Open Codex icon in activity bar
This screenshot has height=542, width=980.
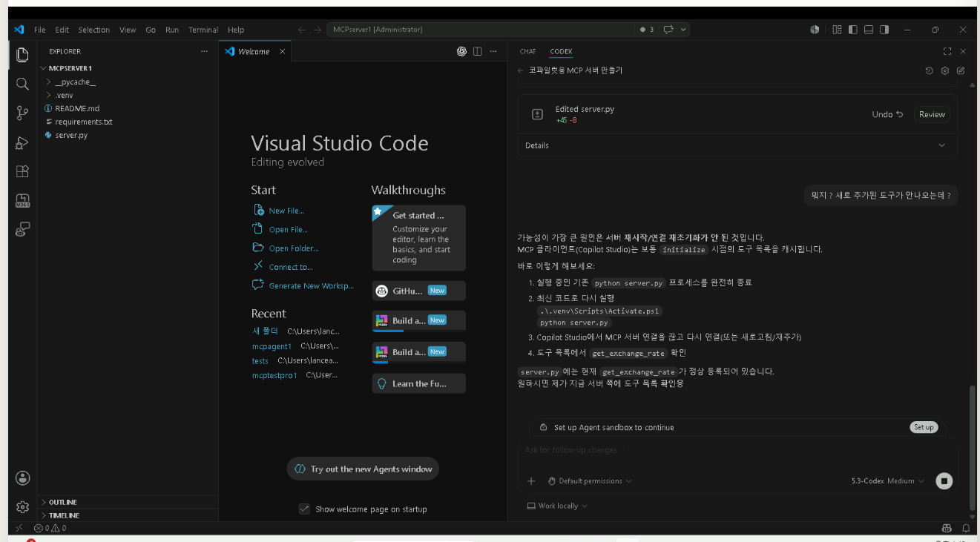tap(22, 229)
